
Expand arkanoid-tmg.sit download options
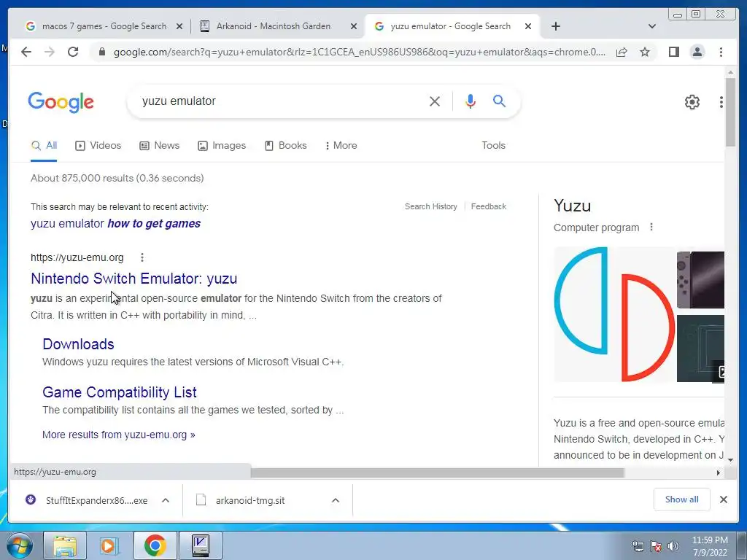coord(336,500)
